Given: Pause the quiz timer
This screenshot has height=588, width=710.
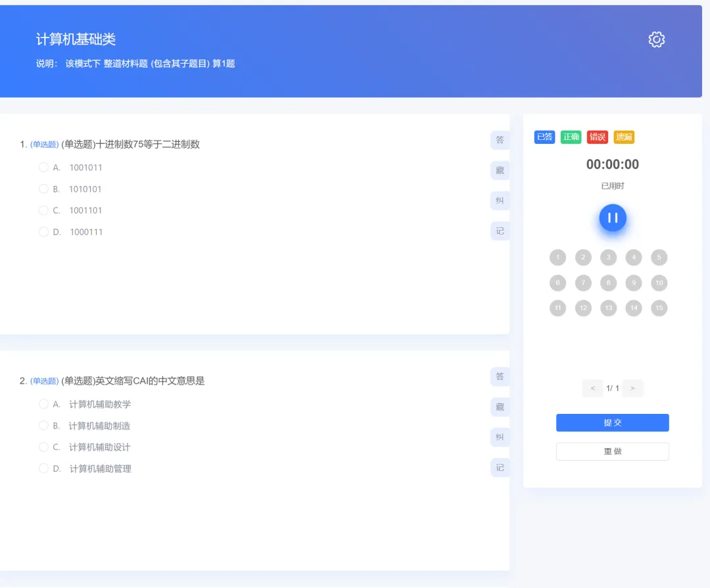Looking at the screenshot, I should coord(612,218).
